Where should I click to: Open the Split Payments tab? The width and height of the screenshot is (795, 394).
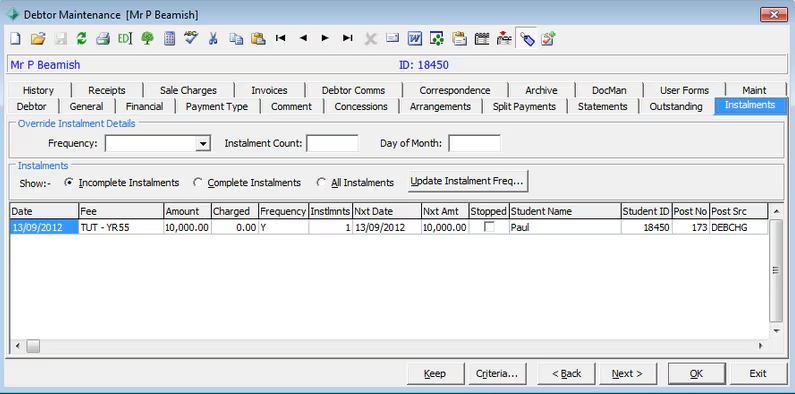(x=524, y=106)
